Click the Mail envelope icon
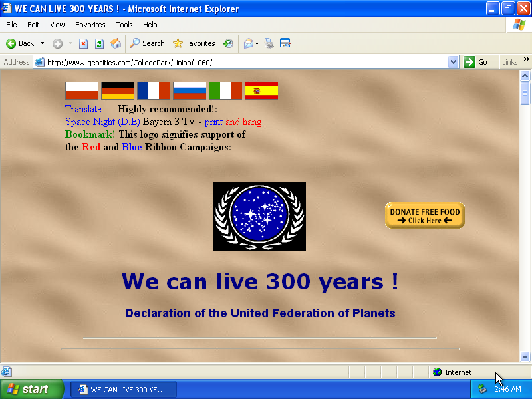Image resolution: width=532 pixels, height=399 pixels. point(248,43)
